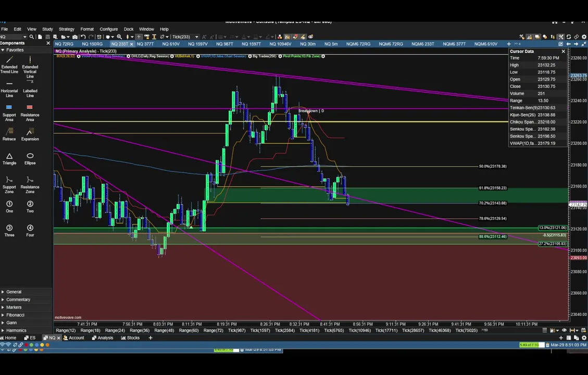Click the Breakdown | D chart label
Screen dimensions: 588x375
point(311,110)
